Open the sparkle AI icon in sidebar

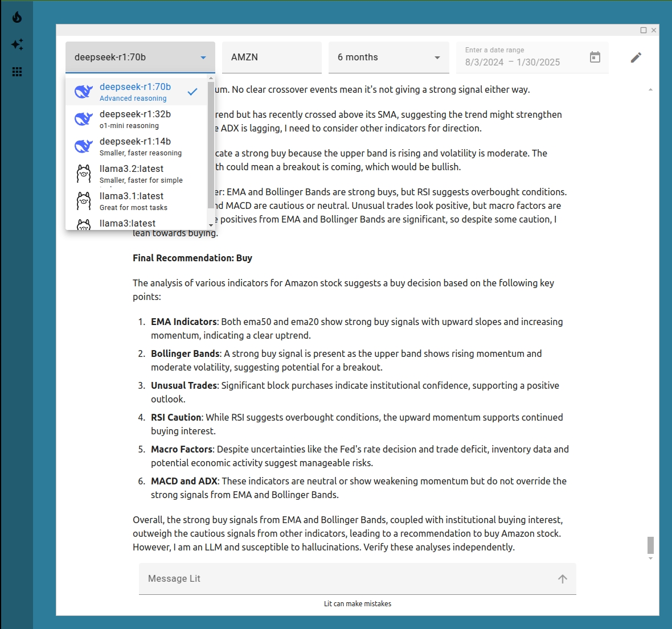17,44
